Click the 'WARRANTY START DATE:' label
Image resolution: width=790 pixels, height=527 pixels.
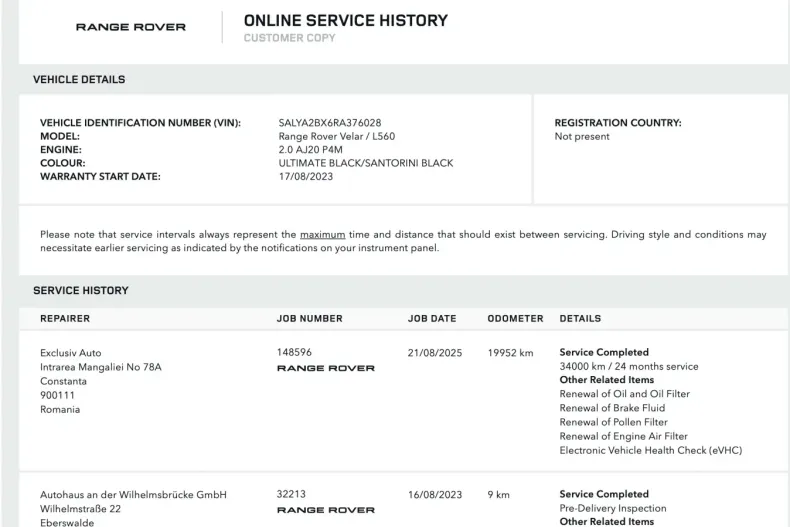(x=100, y=176)
